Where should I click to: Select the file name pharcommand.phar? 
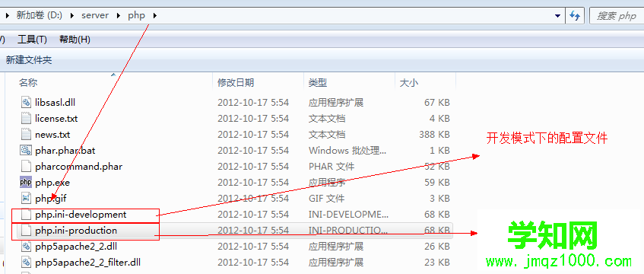[79, 167]
